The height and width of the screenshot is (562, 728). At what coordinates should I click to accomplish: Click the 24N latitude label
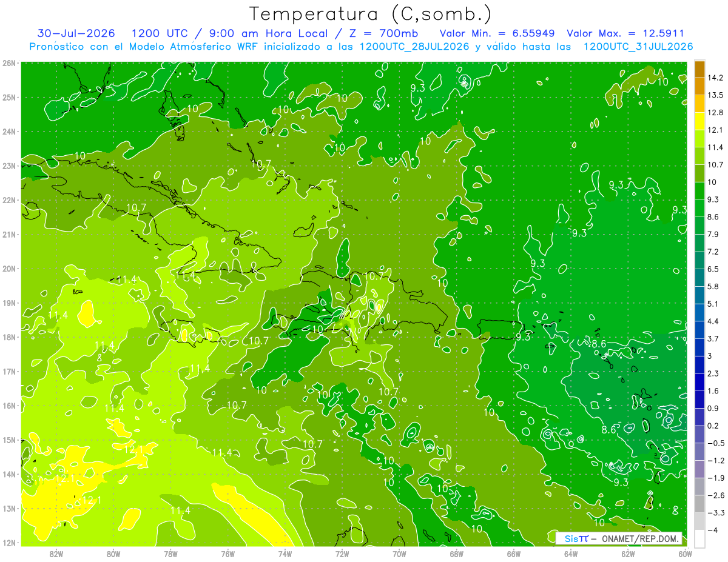pyautogui.click(x=9, y=132)
